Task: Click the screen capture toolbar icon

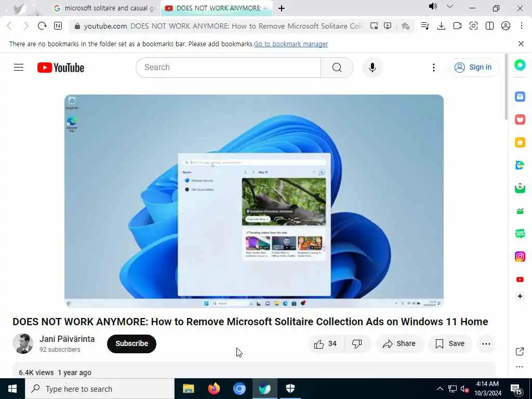Action: point(473,26)
